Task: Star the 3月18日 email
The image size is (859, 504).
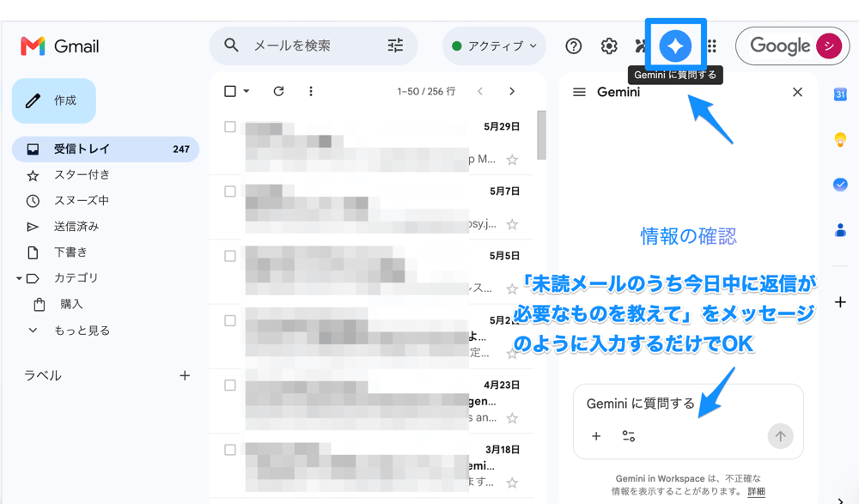Action: coord(512,483)
